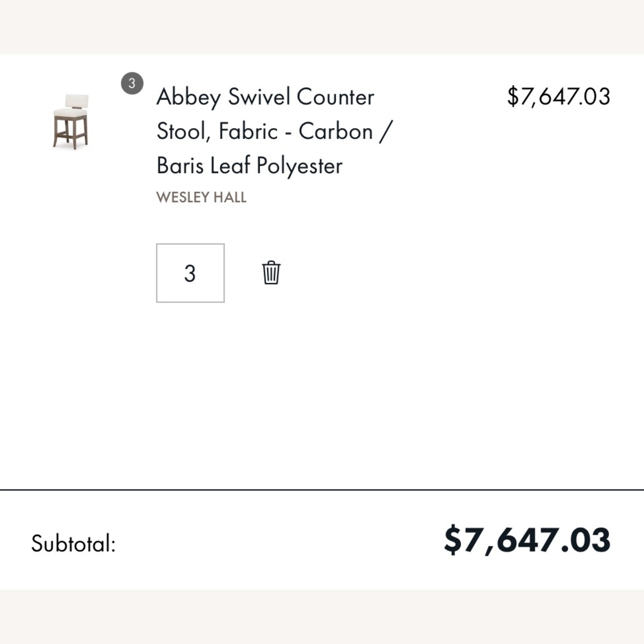Click the Wesley Hall manufacturer label under title
This screenshot has width=644, height=644.
click(x=201, y=197)
